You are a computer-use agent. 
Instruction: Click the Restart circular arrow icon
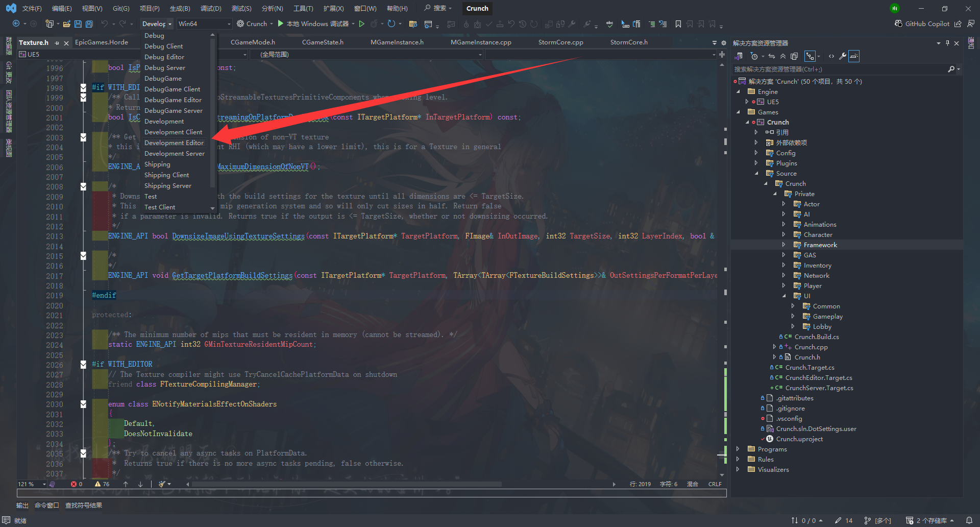coord(391,24)
